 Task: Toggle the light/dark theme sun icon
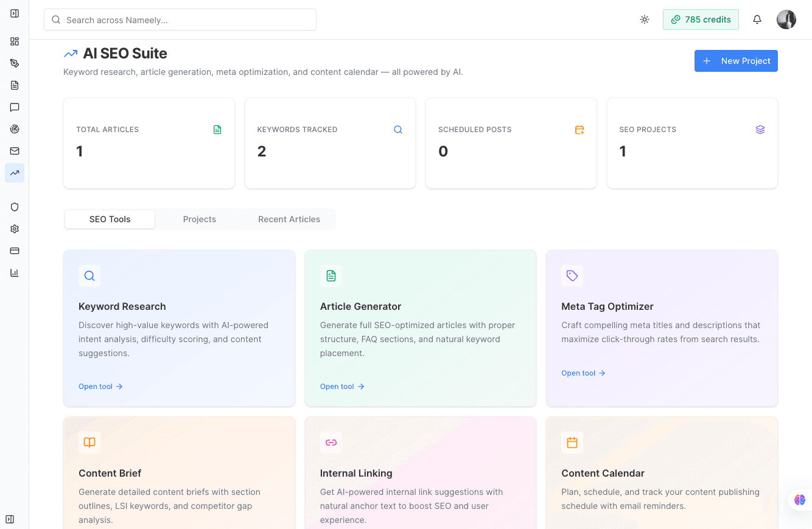645,19
